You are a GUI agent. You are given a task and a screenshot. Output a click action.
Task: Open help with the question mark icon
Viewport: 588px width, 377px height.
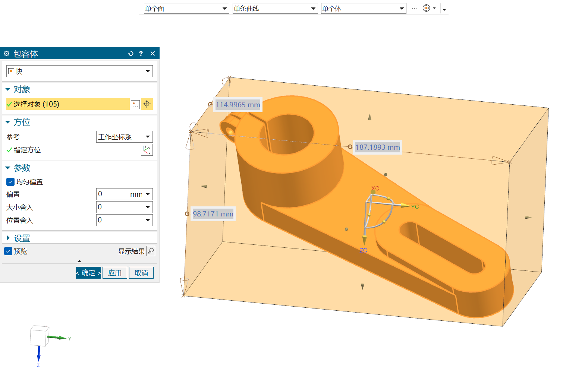tap(141, 54)
